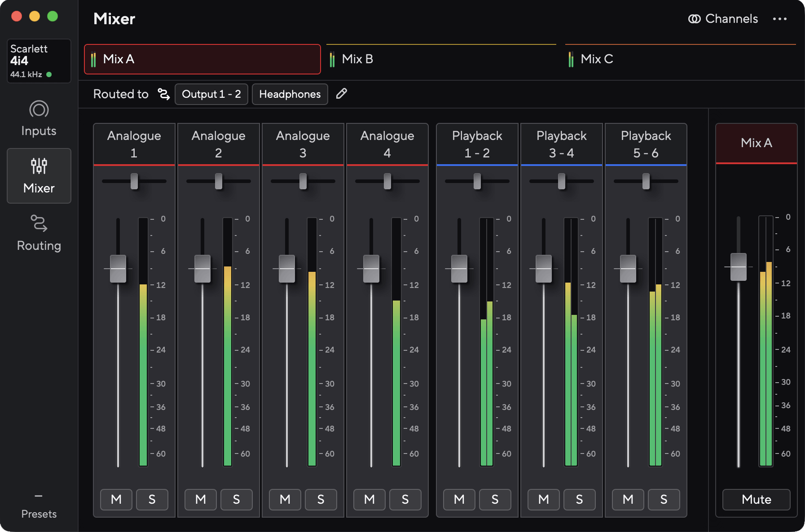This screenshot has height=532, width=805.
Task: Mute the Analogue 1 channel
Action: (116, 500)
